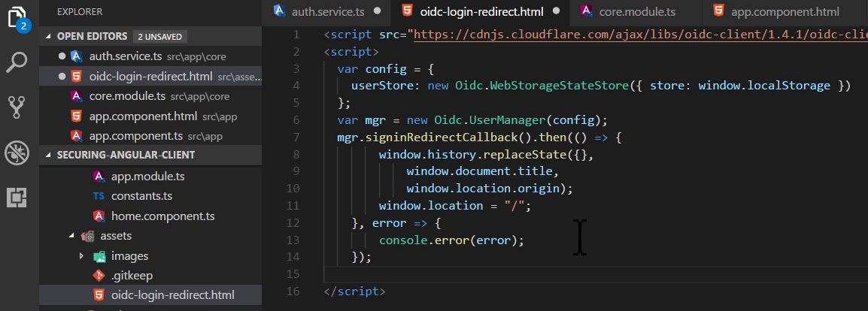Open core.module.ts in Open Editors list
The width and height of the screenshot is (868, 311).
click(150, 96)
